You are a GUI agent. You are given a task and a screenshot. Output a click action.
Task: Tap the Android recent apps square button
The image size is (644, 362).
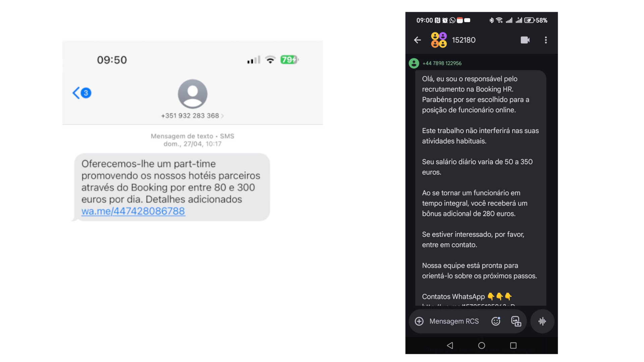(513, 346)
